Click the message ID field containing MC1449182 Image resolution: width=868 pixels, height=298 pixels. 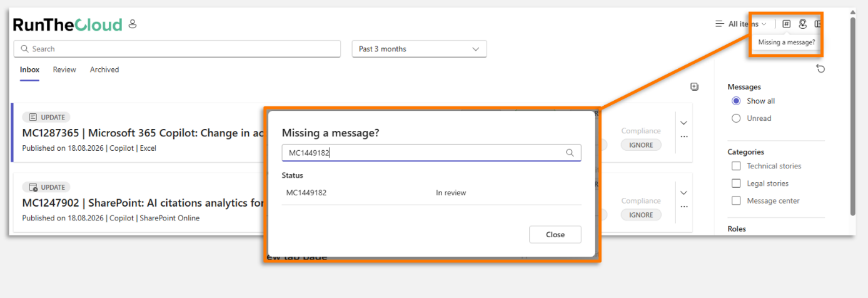431,153
